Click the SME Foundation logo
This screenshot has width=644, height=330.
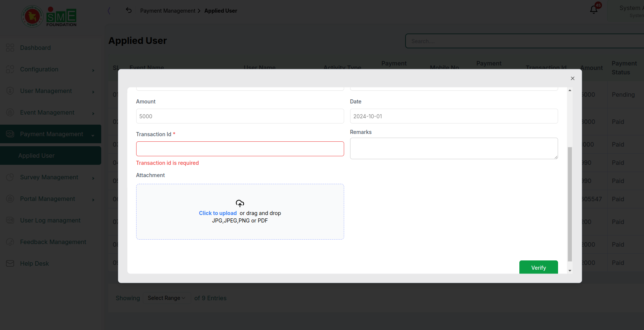point(49,16)
